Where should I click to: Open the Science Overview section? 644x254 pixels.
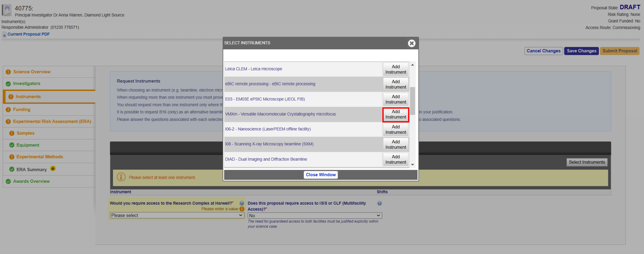pos(32,72)
